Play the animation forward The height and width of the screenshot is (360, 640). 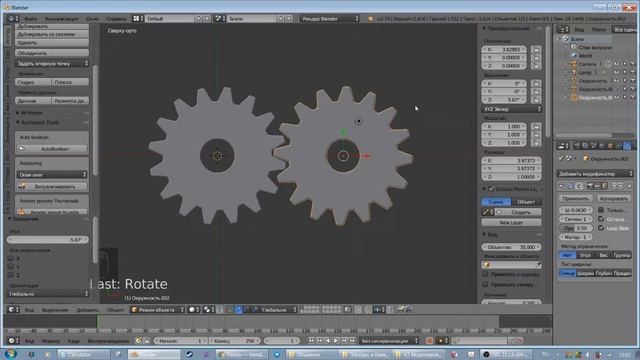336,340
